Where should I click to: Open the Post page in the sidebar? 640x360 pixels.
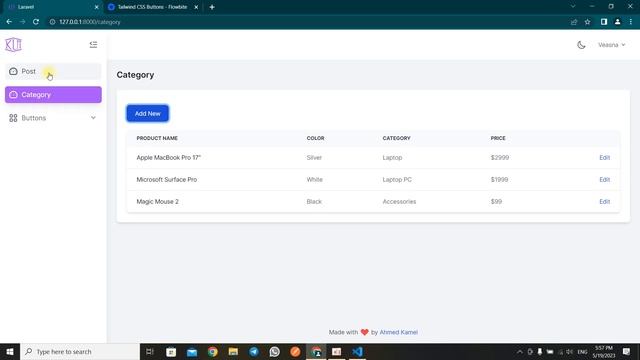click(53, 71)
